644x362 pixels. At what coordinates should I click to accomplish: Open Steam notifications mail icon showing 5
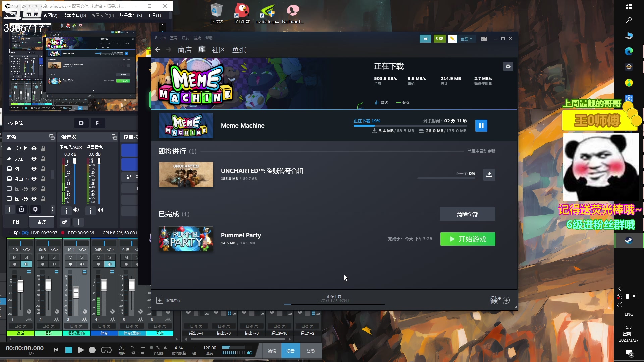(440, 38)
